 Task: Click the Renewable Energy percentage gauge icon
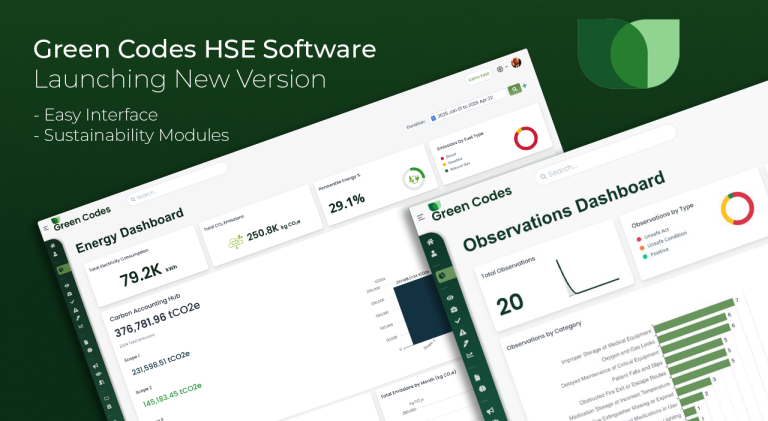point(414,178)
